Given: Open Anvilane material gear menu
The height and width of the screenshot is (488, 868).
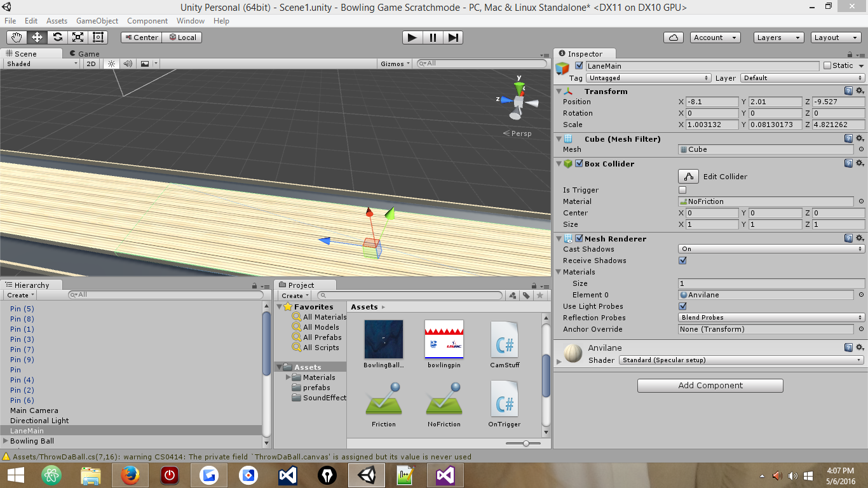Looking at the screenshot, I should tap(860, 348).
